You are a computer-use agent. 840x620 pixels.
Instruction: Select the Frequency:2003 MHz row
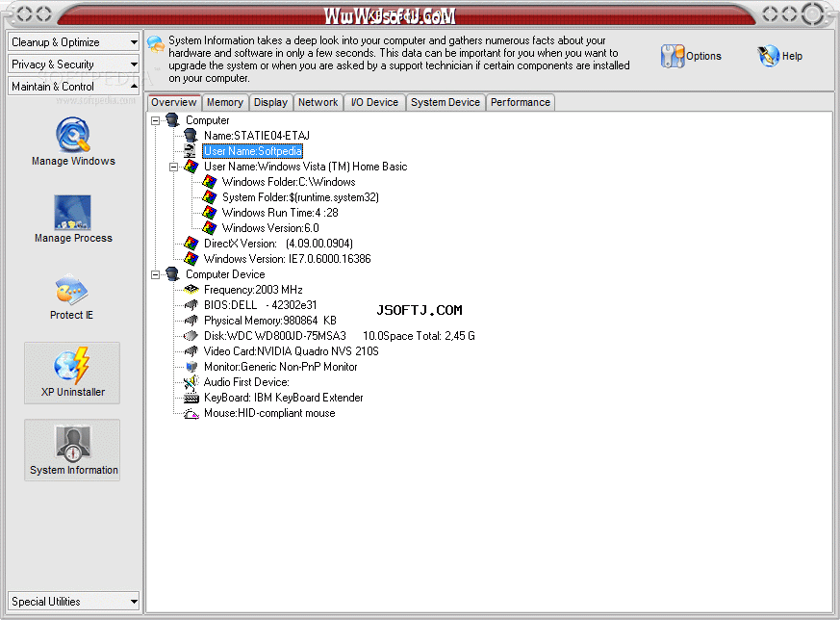[253, 290]
